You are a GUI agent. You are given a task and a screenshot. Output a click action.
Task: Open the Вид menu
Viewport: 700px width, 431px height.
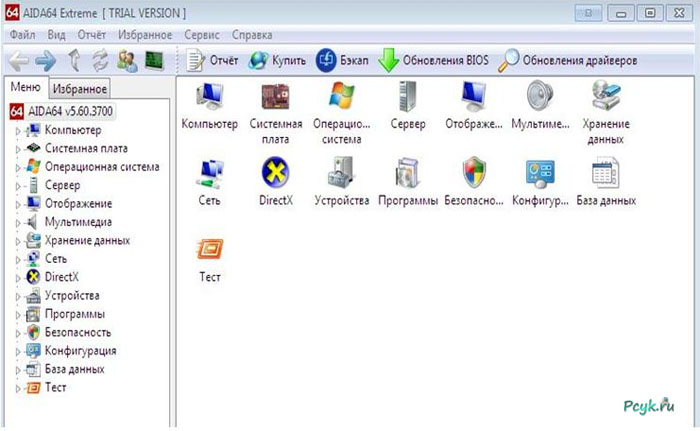[56, 35]
